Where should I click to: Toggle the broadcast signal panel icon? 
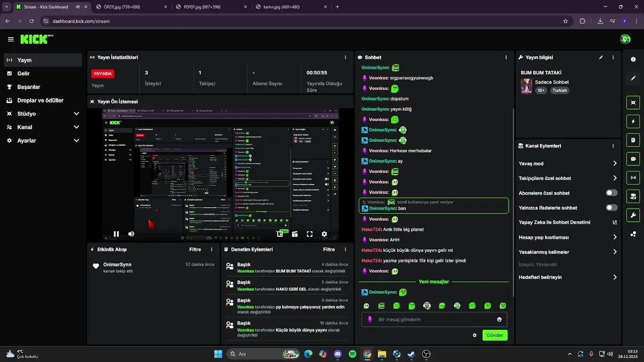(633, 177)
